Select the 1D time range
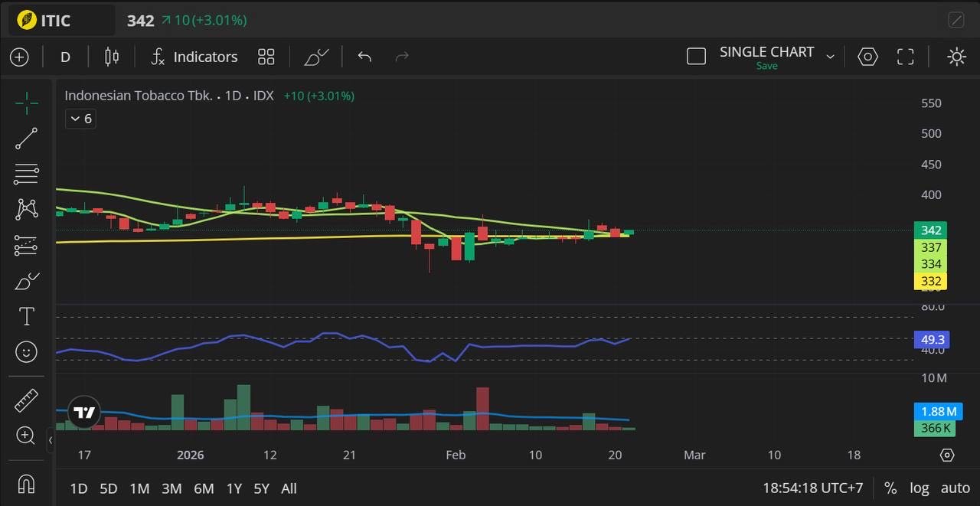 click(78, 488)
